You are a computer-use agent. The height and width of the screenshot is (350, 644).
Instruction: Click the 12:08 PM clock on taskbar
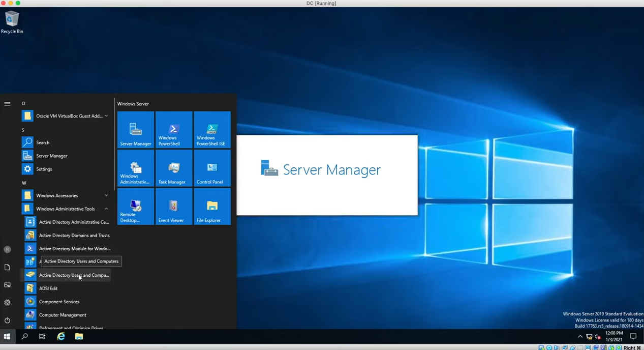[x=614, y=333]
